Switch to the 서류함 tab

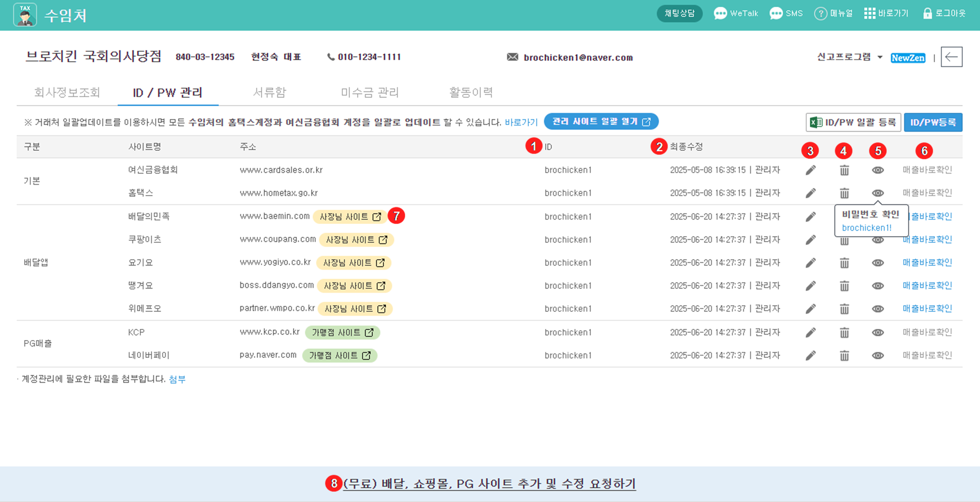269,92
